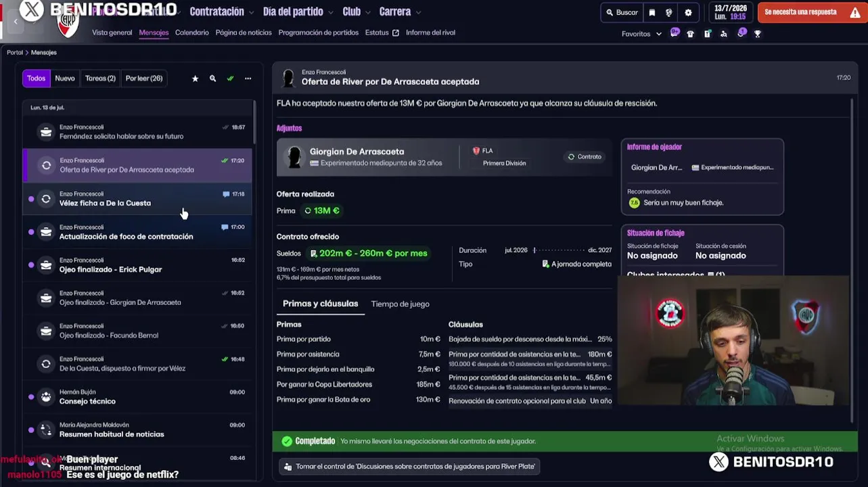Screen dimensions: 868x487
Task: Open Programación de partidos tab
Action: tap(319, 32)
